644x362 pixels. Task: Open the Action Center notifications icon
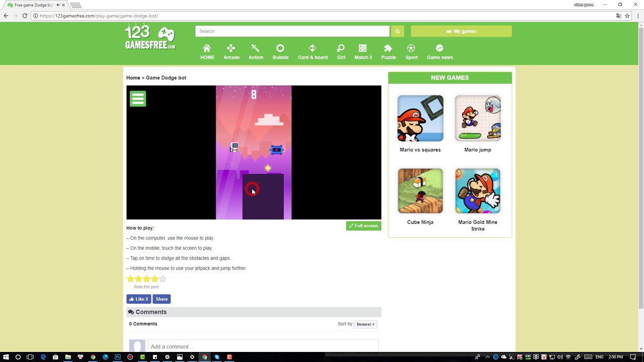633,357
